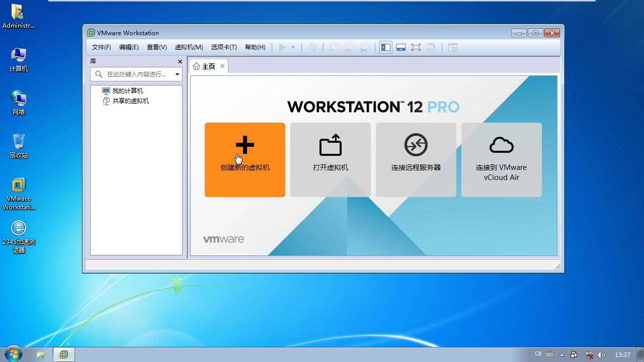Click the VMware Workstation title bar icon

[x=91, y=33]
